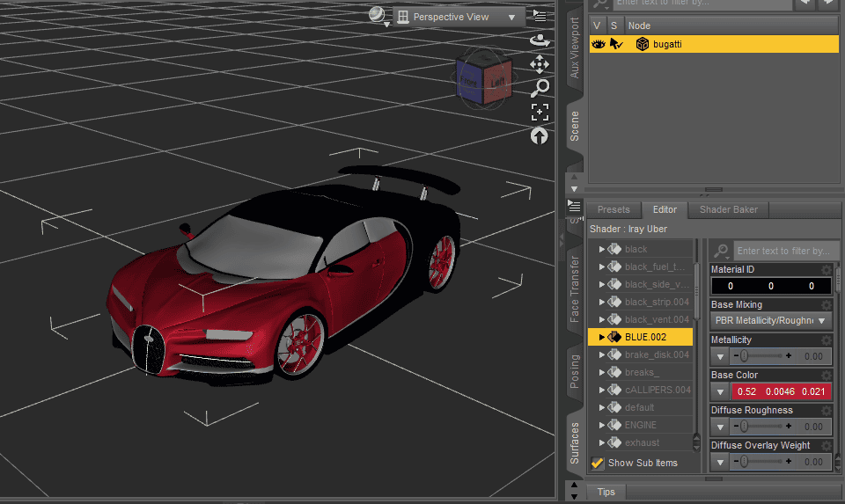Toggle visibility eye for bugatti

599,44
